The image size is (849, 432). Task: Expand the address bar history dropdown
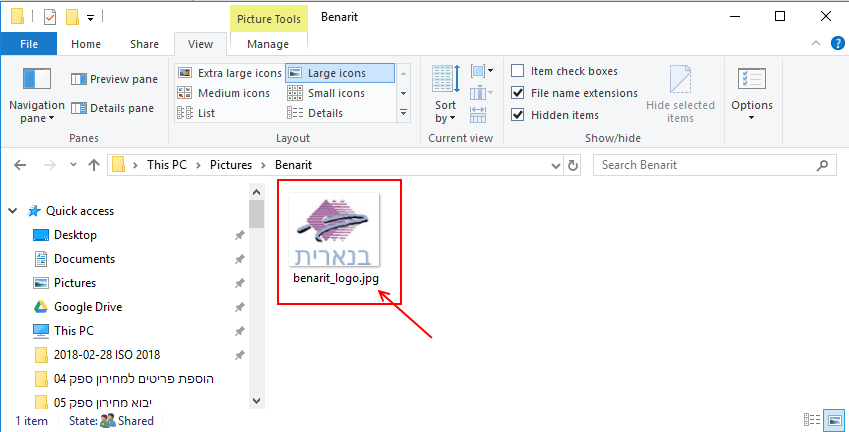coord(555,165)
